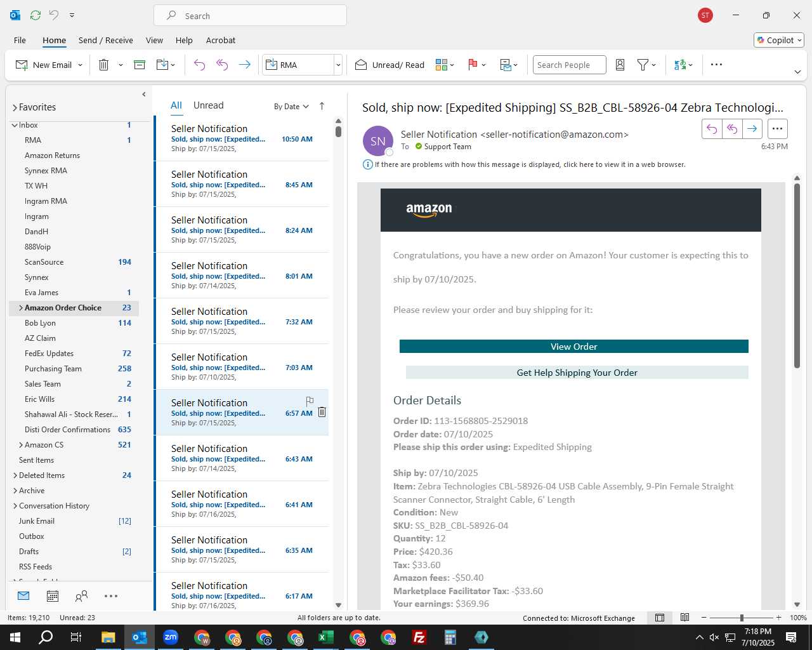
Task: Click the New Email button
Action: pos(44,65)
